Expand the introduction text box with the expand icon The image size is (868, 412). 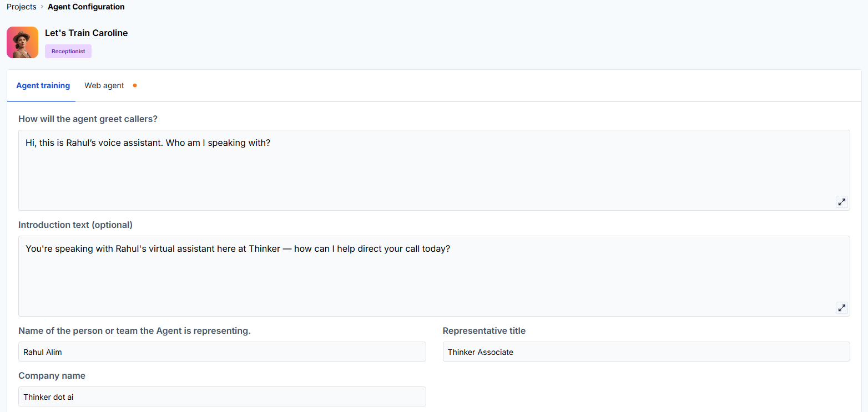point(842,308)
